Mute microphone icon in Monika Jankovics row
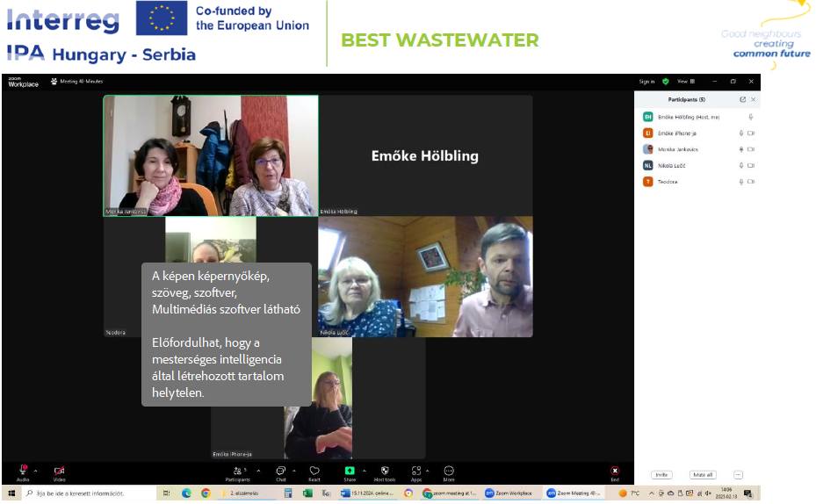The height and width of the screenshot is (504, 816). (x=741, y=149)
